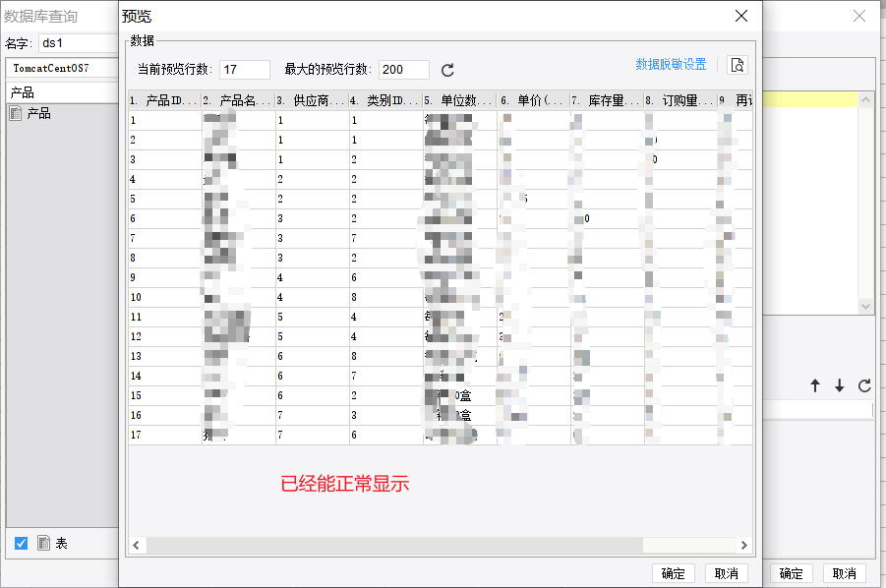886x588 pixels.
Task: Click the 单位数 column header
Action: click(460, 100)
